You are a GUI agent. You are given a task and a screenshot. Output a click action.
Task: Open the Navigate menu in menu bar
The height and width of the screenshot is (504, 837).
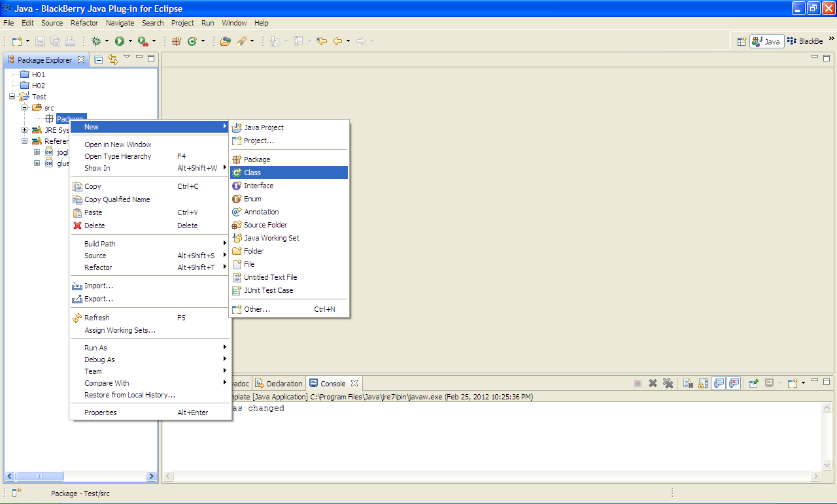coord(120,23)
